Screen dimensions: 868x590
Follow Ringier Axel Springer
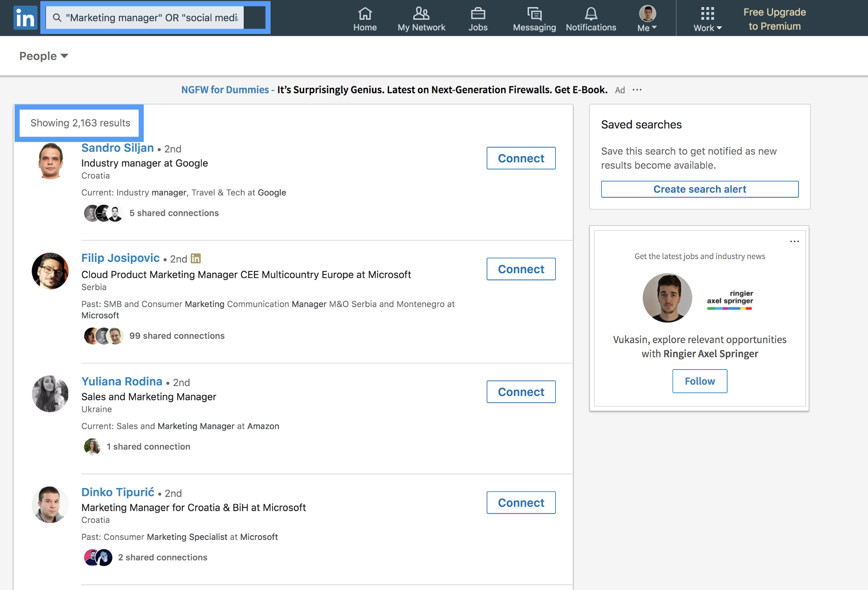[x=699, y=381]
